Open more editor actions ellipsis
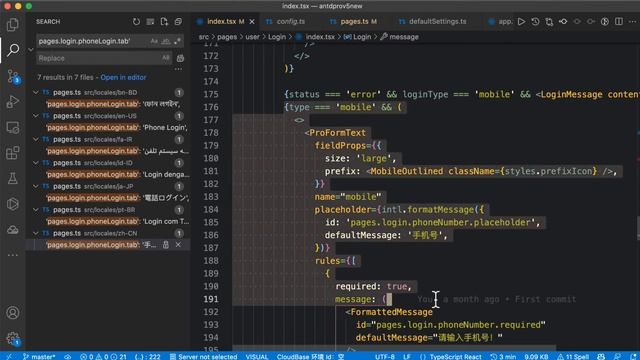The image size is (640, 360). click(633, 22)
